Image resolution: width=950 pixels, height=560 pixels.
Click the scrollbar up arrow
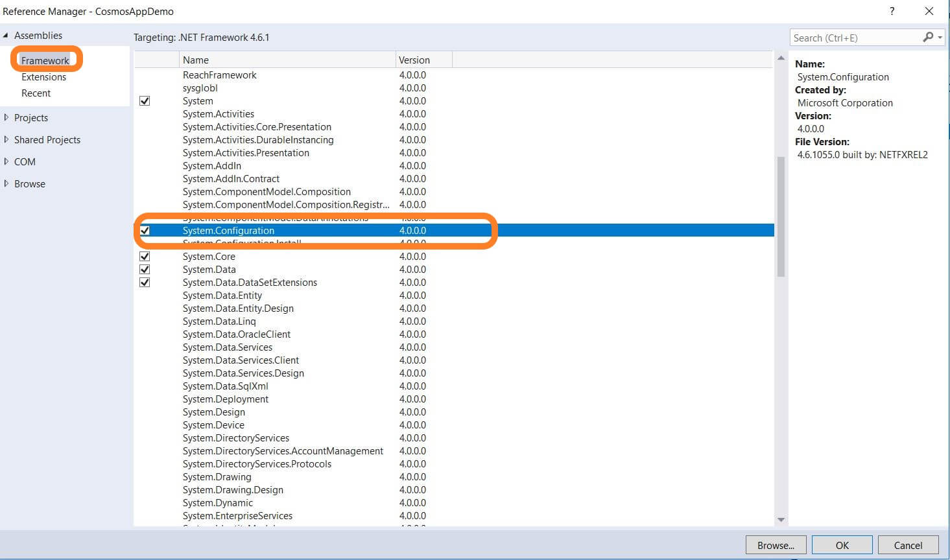(781, 59)
